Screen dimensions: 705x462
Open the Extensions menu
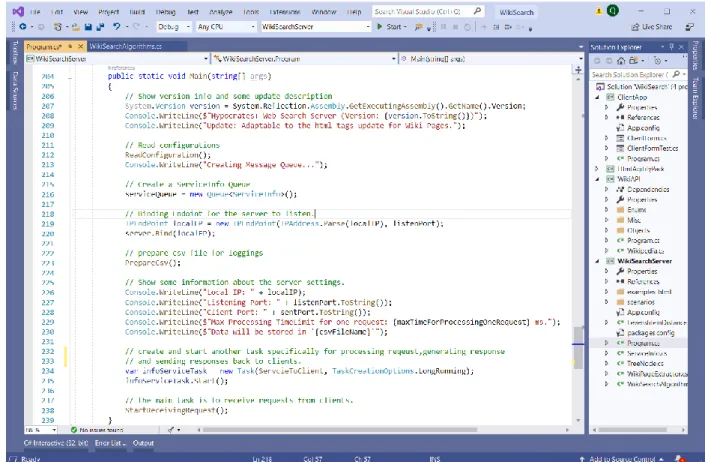tap(285, 12)
